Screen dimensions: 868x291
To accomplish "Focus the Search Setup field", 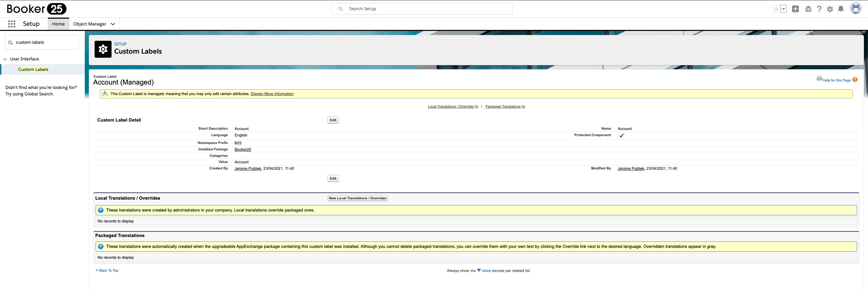I will point(422,9).
